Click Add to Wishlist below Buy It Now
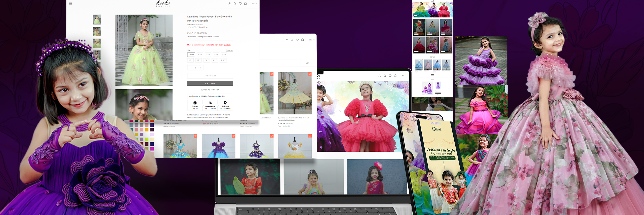The image size is (644, 215). click(x=210, y=90)
